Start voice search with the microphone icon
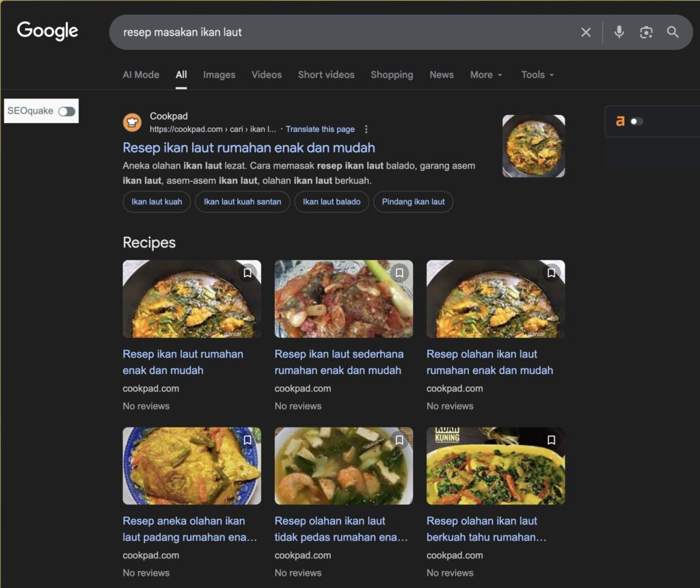The height and width of the screenshot is (588, 700). click(x=619, y=32)
